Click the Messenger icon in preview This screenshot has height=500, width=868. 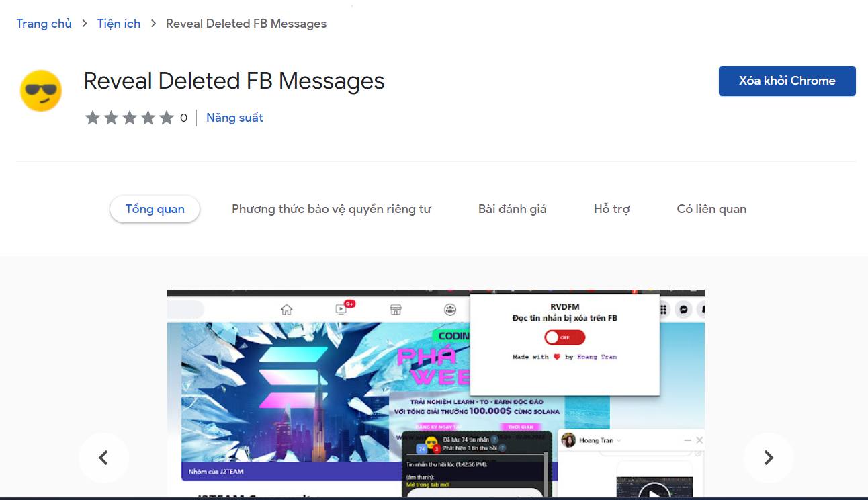(x=683, y=310)
